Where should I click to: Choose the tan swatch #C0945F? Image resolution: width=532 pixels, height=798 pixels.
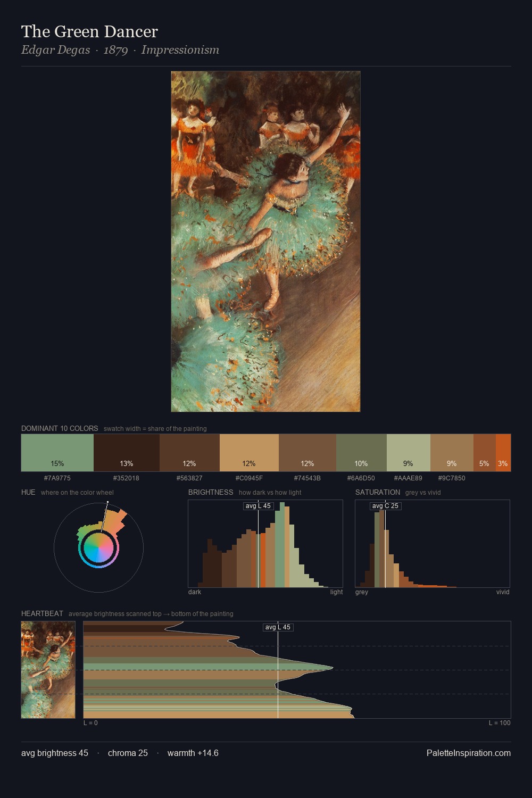coord(249,453)
